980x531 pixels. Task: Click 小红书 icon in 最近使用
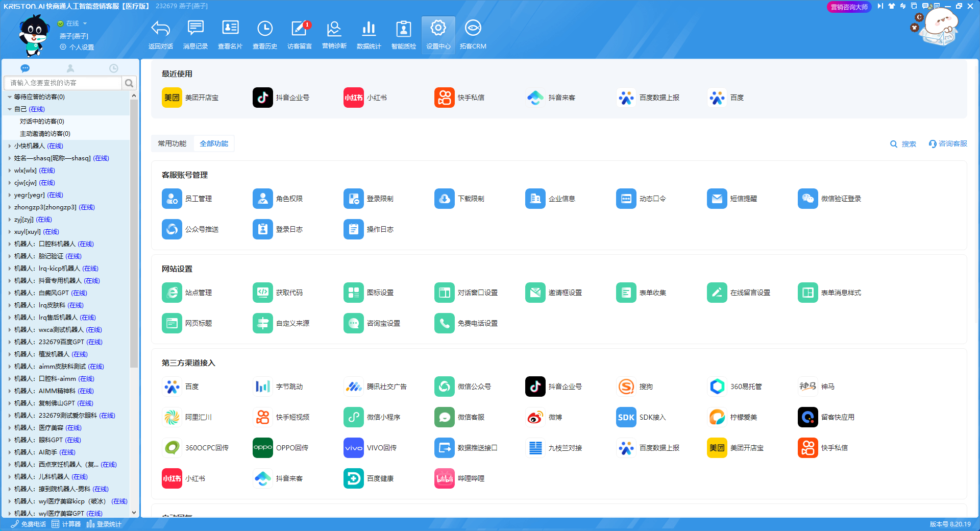tap(354, 98)
